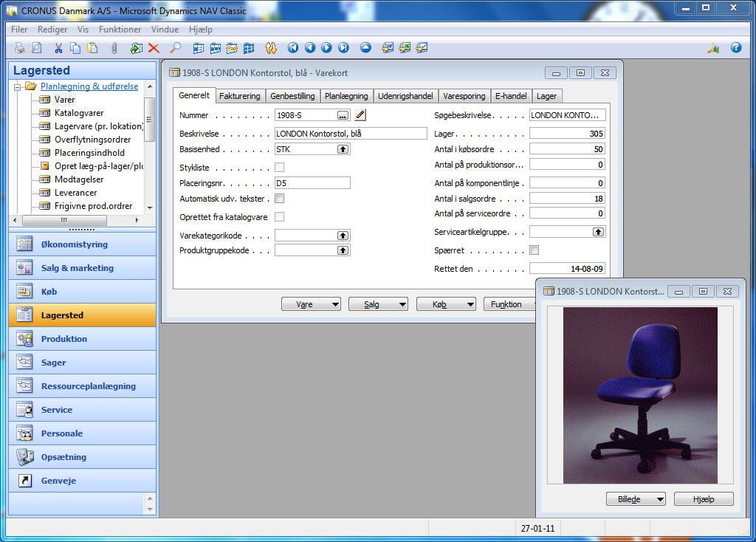
Task: Open the Vare menu button
Action: pyautogui.click(x=311, y=304)
